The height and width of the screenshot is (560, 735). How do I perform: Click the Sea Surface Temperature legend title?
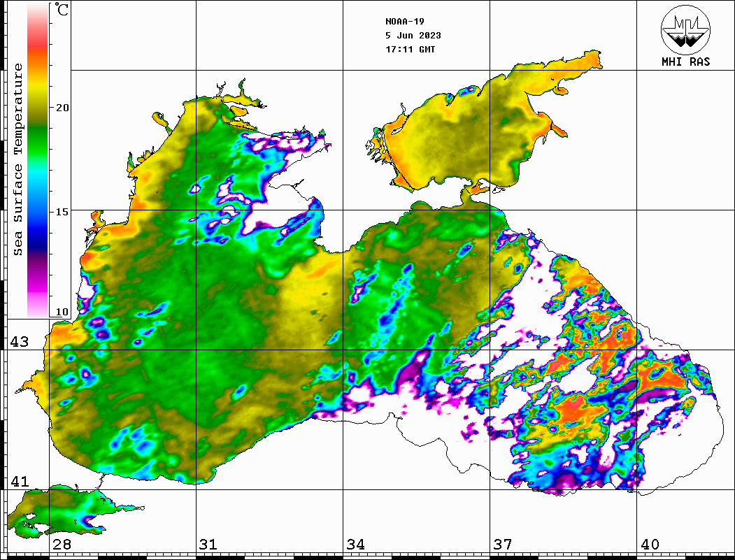pyautogui.click(x=17, y=159)
